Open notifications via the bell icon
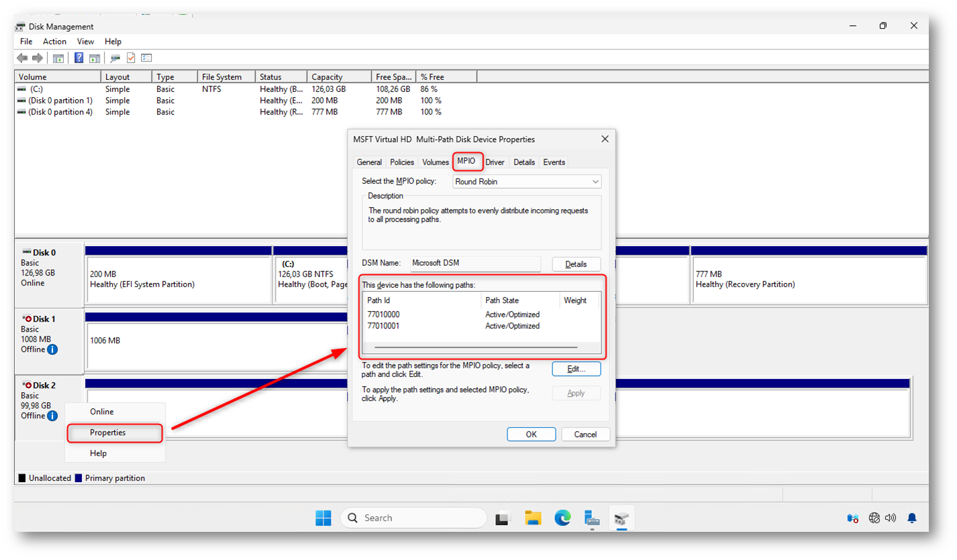Viewport: 957px width, 560px height. (912, 518)
